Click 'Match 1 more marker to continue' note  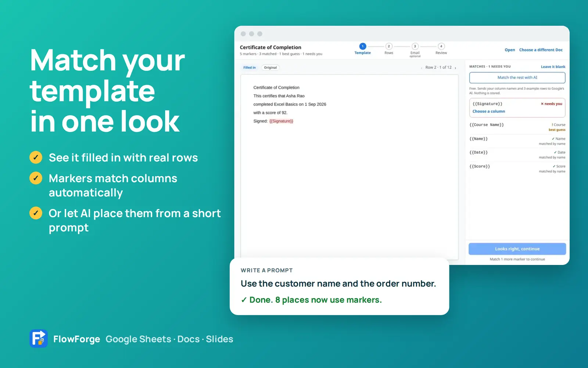(x=517, y=259)
